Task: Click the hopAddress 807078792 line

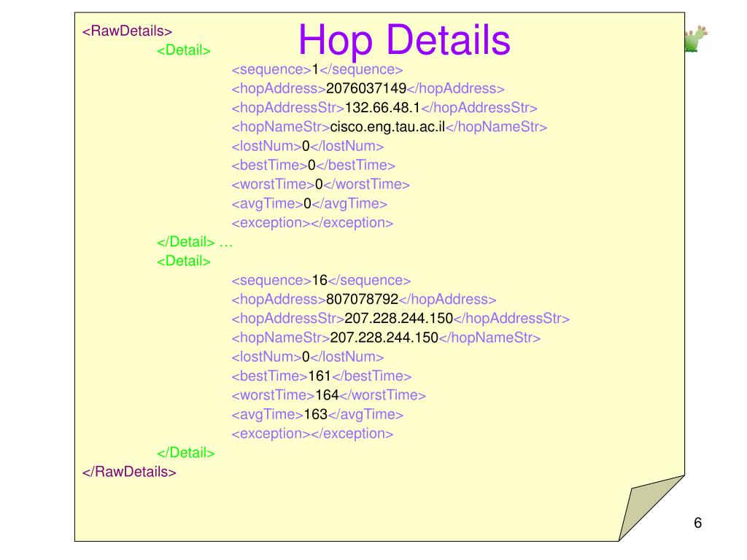Action: click(x=364, y=300)
